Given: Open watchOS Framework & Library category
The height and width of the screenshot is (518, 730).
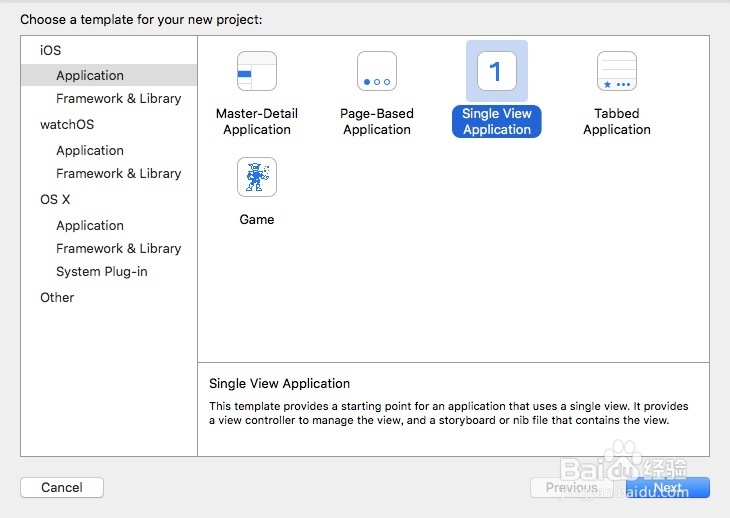Looking at the screenshot, I should coord(119,174).
